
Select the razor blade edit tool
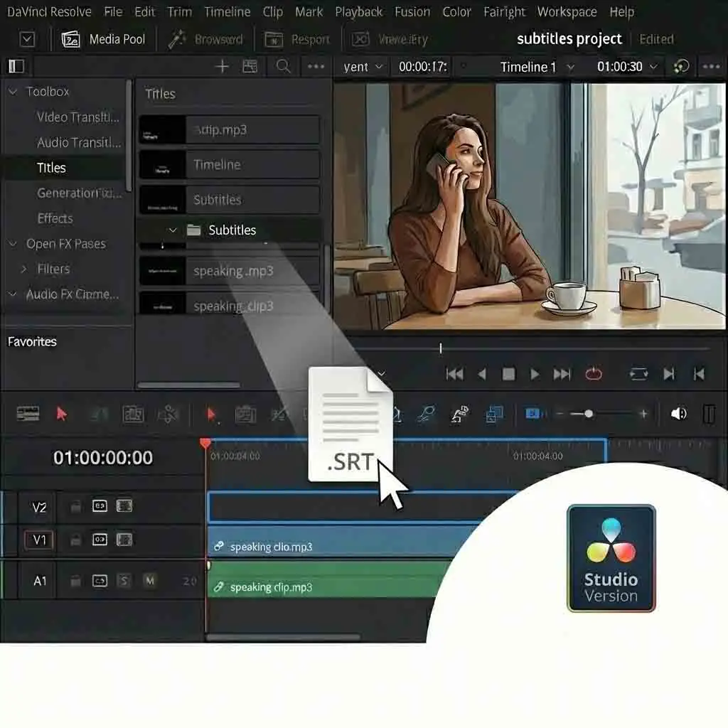[169, 414]
